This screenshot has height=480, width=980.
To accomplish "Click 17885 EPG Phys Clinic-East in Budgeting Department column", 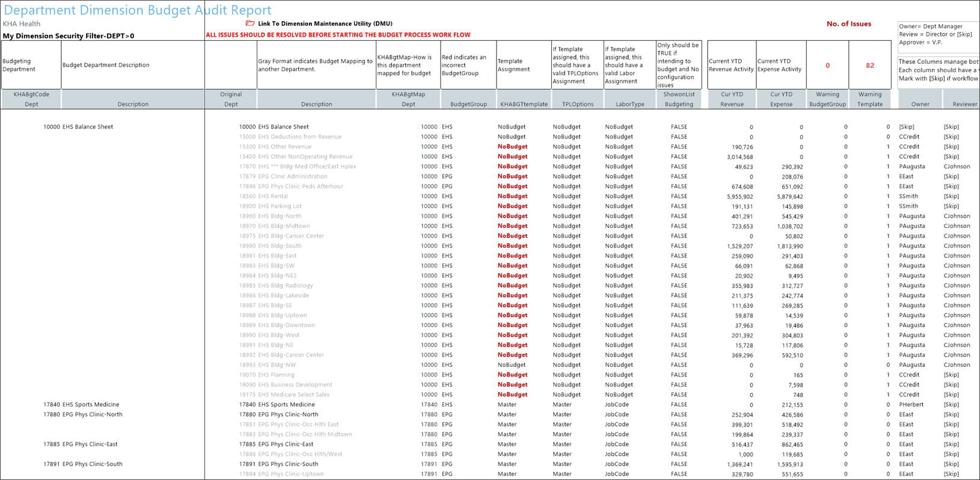I will pos(81,445).
